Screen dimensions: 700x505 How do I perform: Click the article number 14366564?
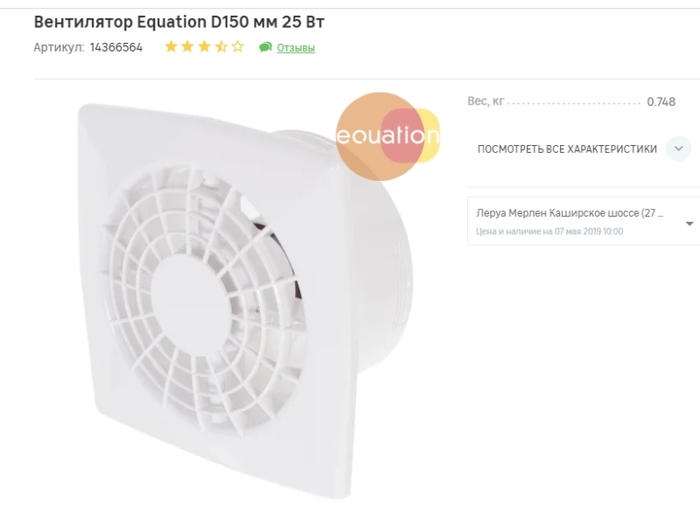(116, 47)
